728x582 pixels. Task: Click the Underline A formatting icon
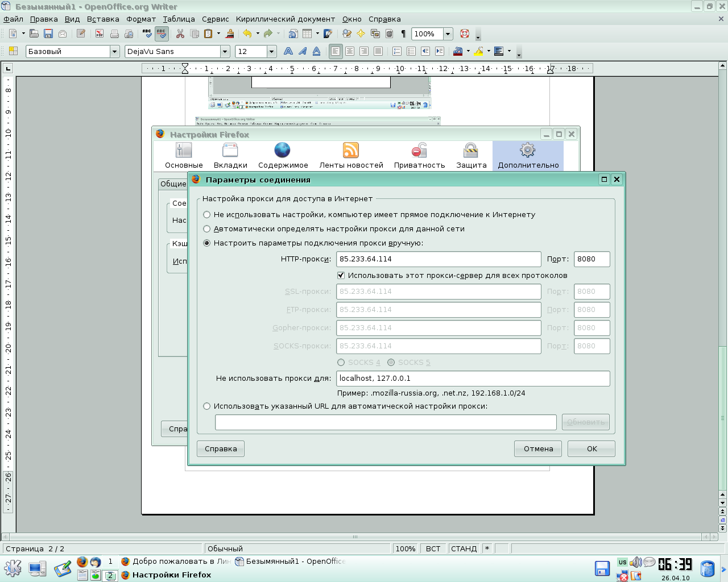tap(317, 52)
